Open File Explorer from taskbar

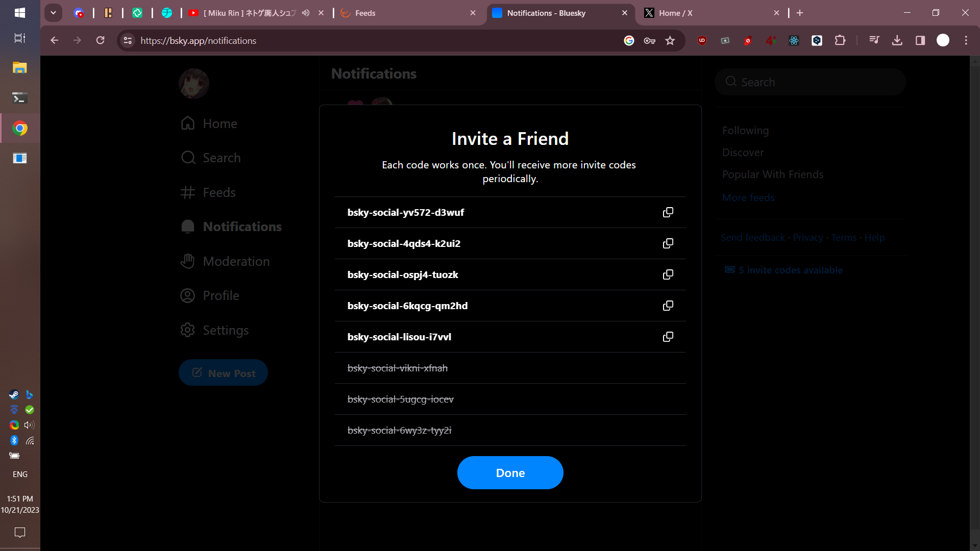click(20, 68)
